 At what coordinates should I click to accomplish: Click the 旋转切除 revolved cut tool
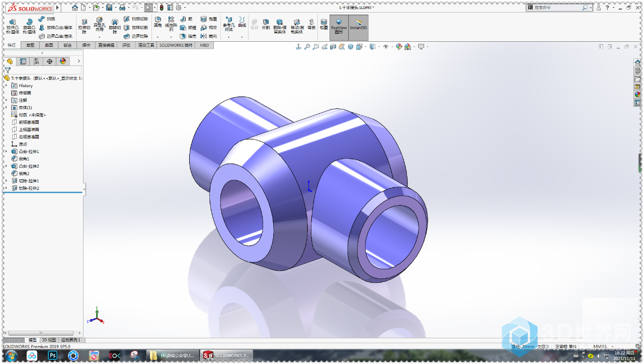[x=115, y=27]
